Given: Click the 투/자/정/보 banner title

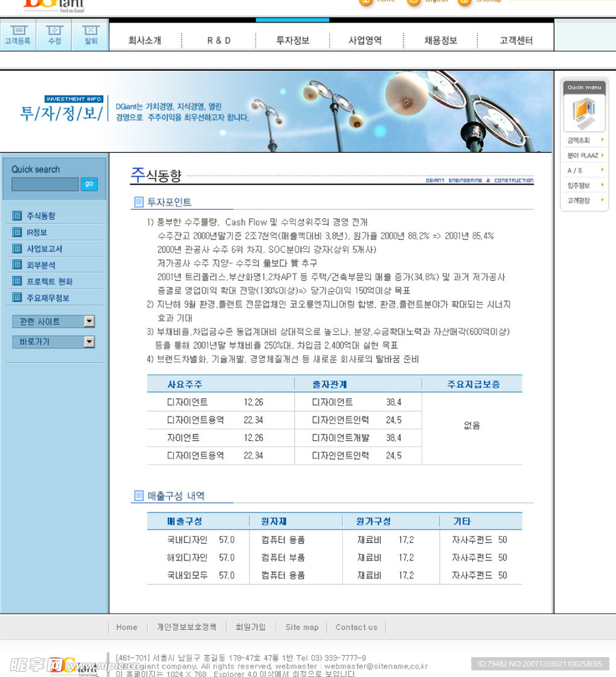Looking at the screenshot, I should [61, 113].
